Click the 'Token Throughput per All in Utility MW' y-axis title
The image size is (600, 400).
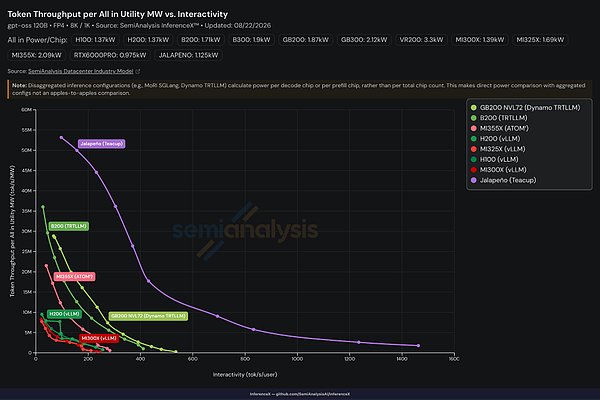[x=12, y=231]
